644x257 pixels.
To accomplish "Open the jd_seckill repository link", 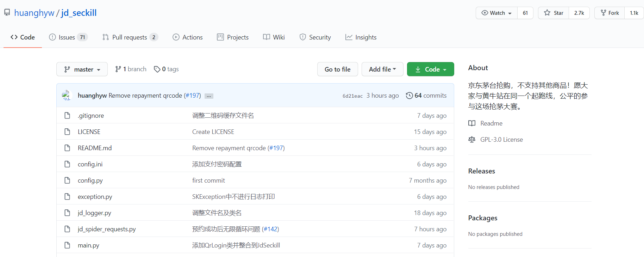I will tap(79, 13).
